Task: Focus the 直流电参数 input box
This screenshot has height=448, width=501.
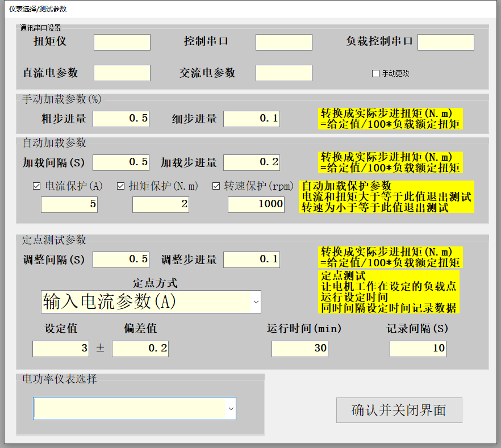Action: 122,72
